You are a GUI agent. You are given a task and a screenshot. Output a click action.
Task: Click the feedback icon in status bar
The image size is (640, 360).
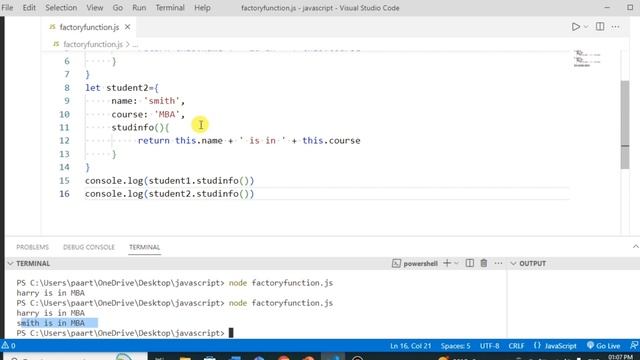pos(633,346)
